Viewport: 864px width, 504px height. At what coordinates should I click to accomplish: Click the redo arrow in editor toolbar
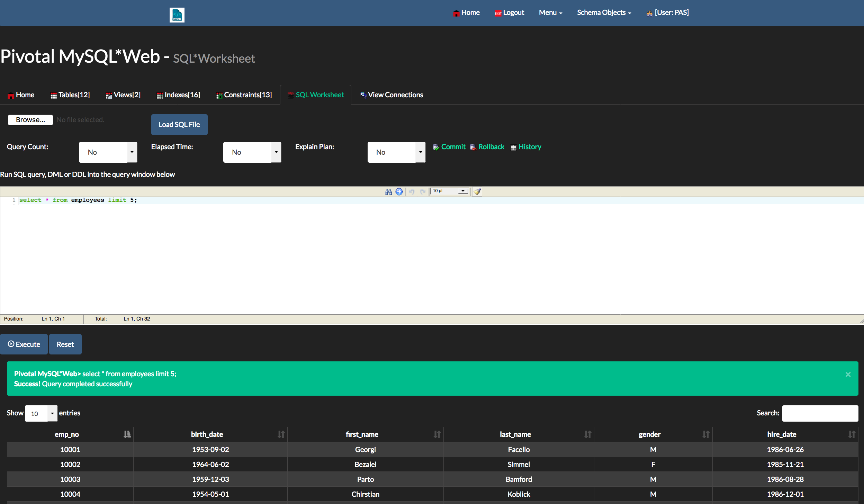coord(423,191)
